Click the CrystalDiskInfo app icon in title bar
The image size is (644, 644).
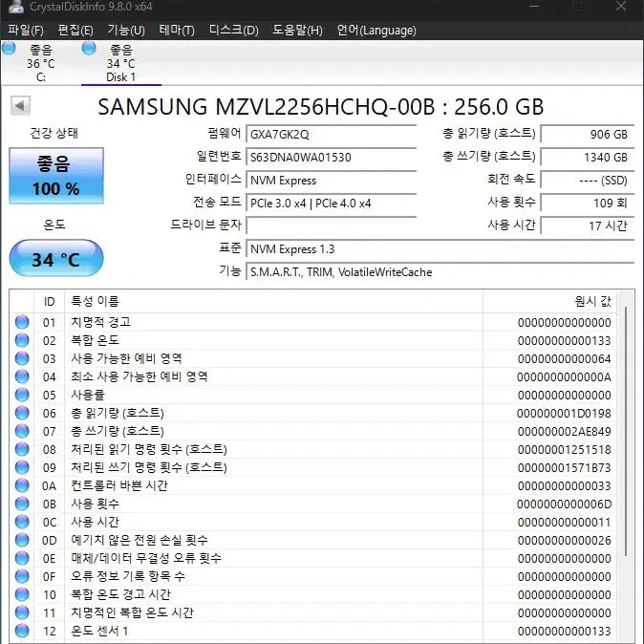(15, 6)
